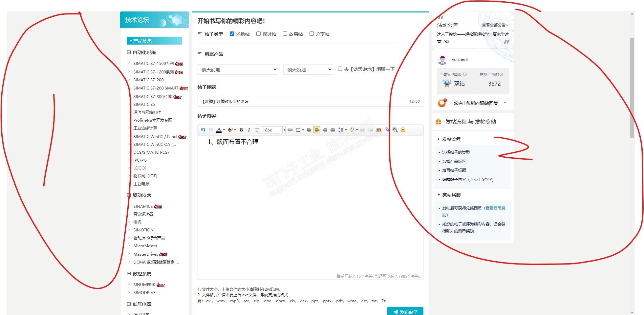Set line spacing with the line-height icon
Viewport: 644px width, 315px height.
coord(341,130)
